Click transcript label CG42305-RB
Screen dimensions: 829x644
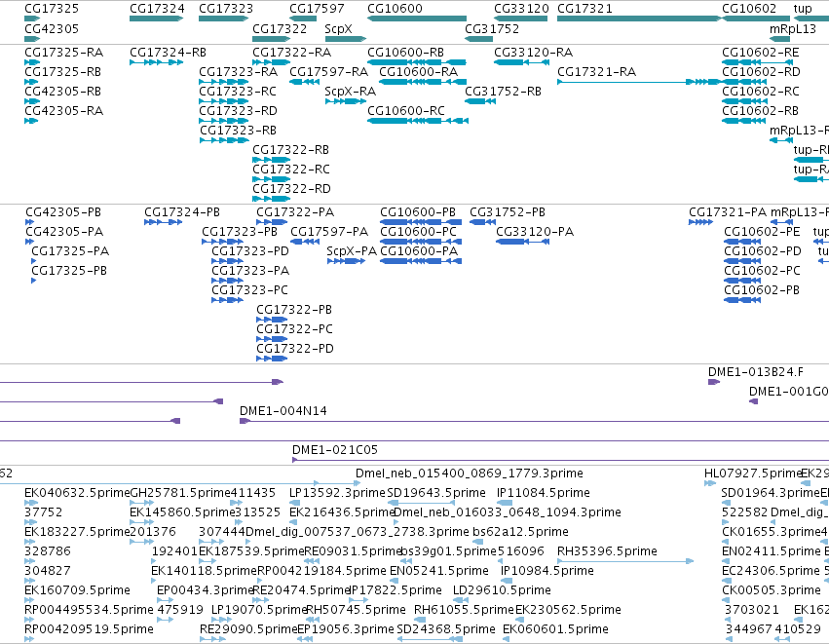(x=63, y=92)
